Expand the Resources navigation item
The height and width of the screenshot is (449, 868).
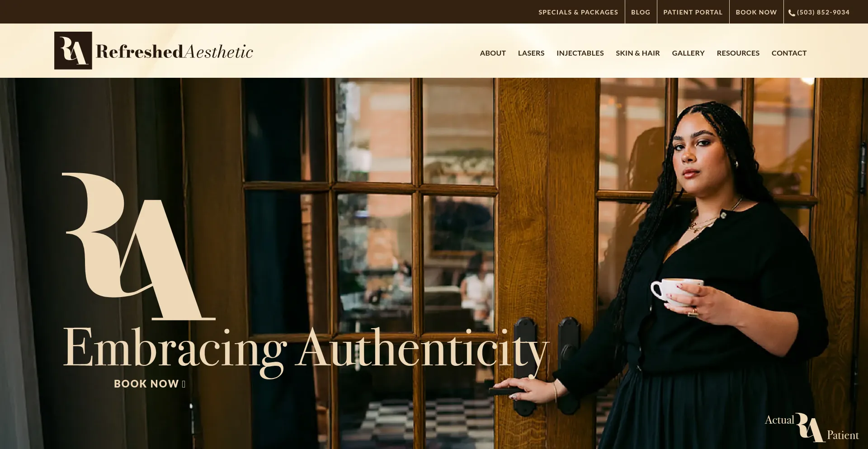pos(738,53)
